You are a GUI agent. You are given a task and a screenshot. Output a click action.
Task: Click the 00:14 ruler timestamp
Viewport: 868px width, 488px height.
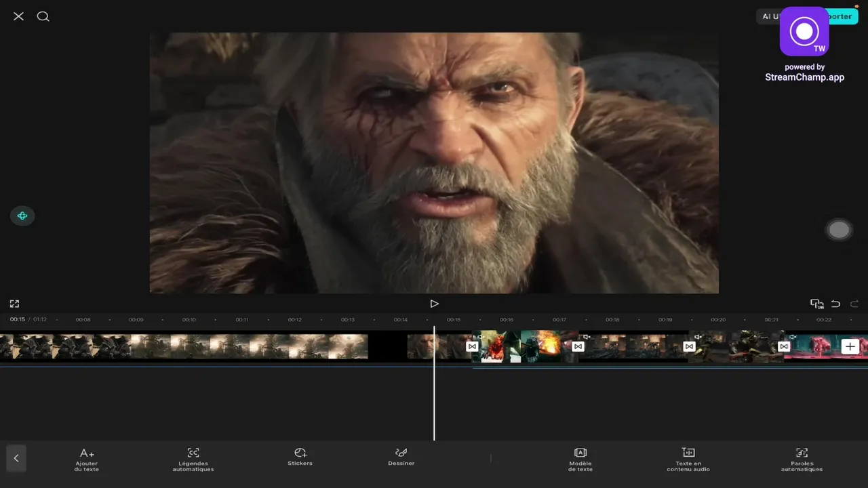400,319
